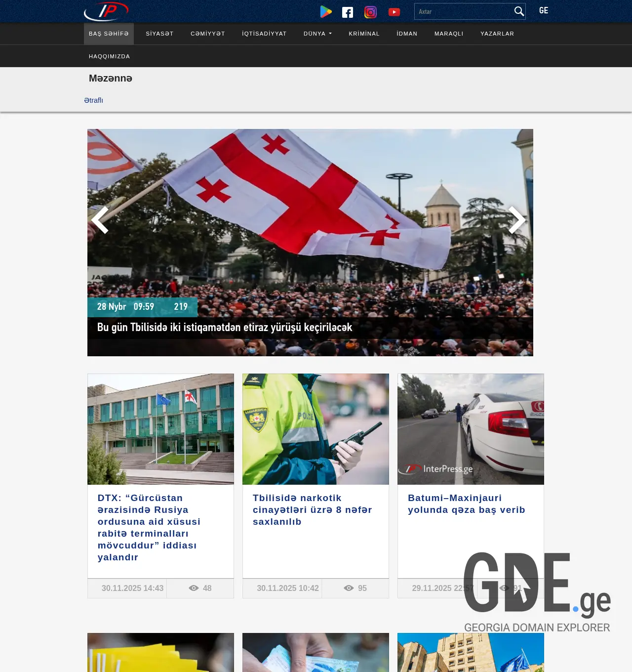Switch to the İQTİSADİYYAT section
This screenshot has height=672, width=632.
tap(264, 34)
